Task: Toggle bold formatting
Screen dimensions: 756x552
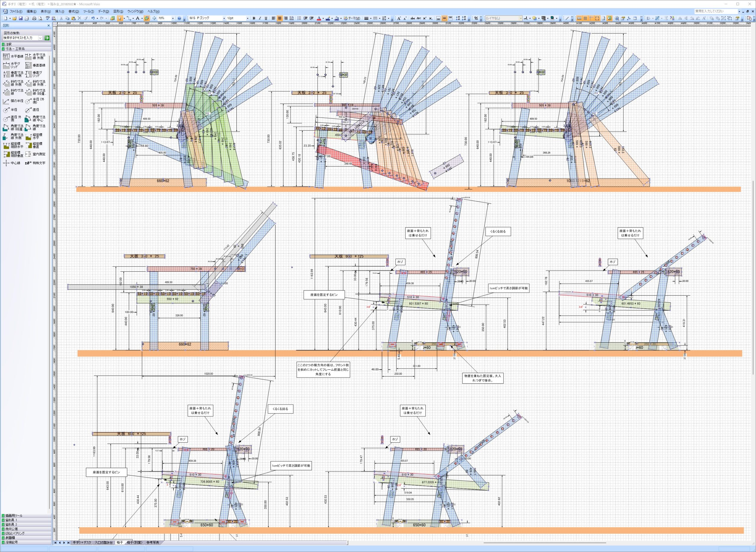Action: [254, 18]
